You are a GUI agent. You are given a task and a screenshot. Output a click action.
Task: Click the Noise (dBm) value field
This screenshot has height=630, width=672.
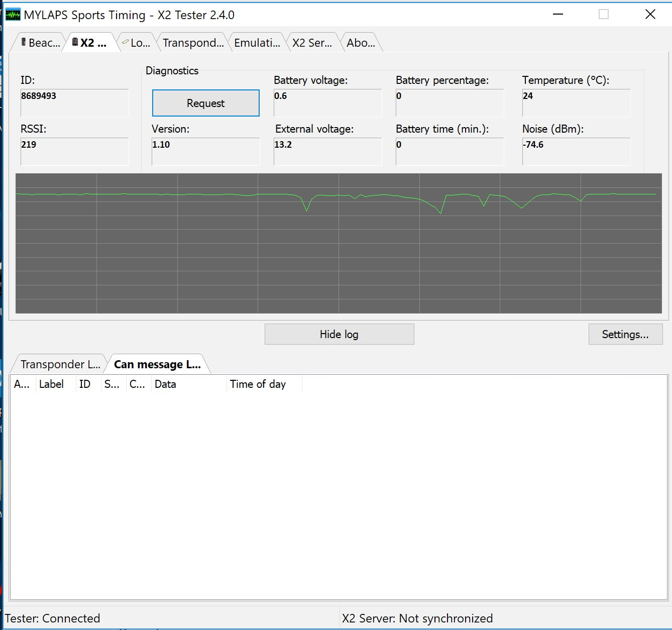click(576, 151)
